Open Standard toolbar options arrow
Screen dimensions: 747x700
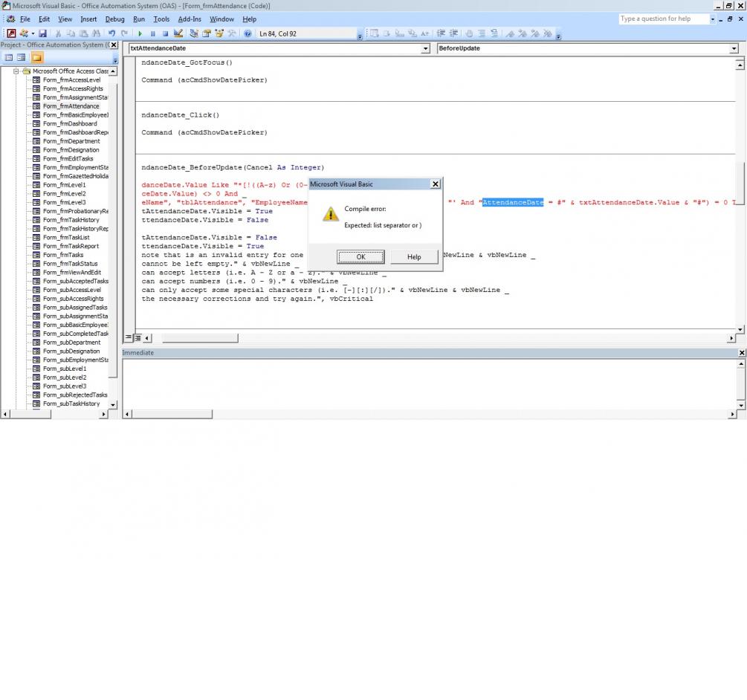point(360,36)
